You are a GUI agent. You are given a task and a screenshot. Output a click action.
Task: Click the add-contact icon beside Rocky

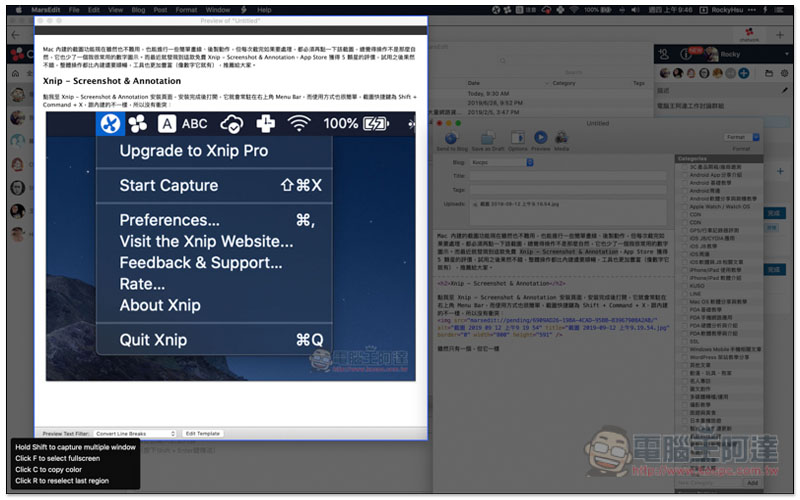pyautogui.click(x=664, y=54)
